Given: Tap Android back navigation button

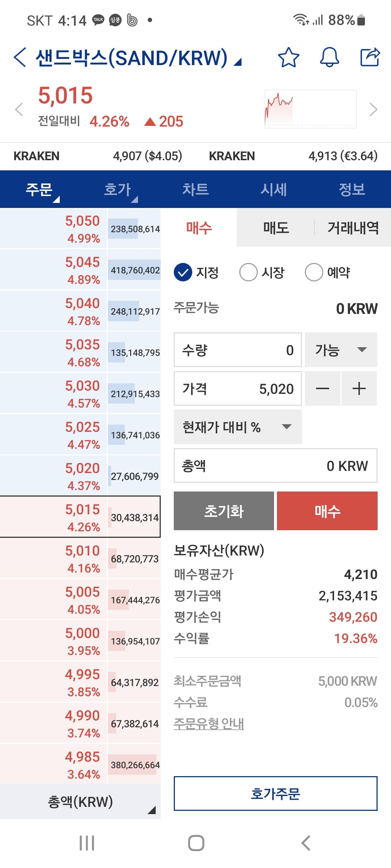Looking at the screenshot, I should (x=306, y=843).
